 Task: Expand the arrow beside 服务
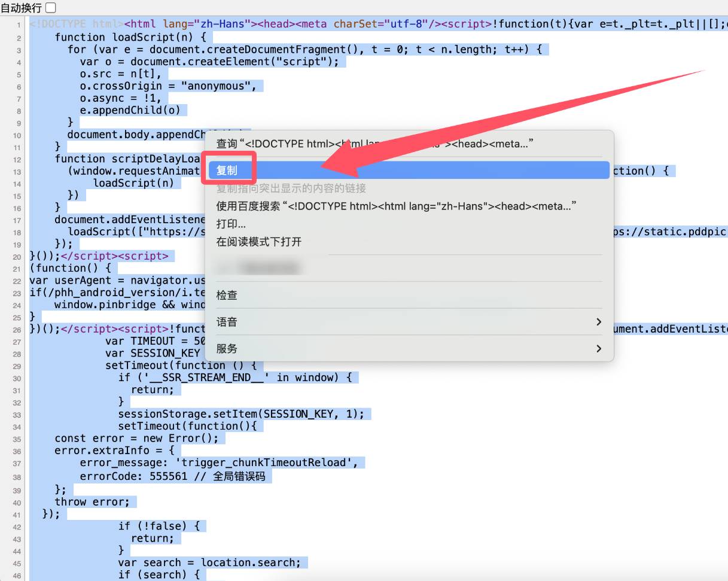pyautogui.click(x=599, y=348)
